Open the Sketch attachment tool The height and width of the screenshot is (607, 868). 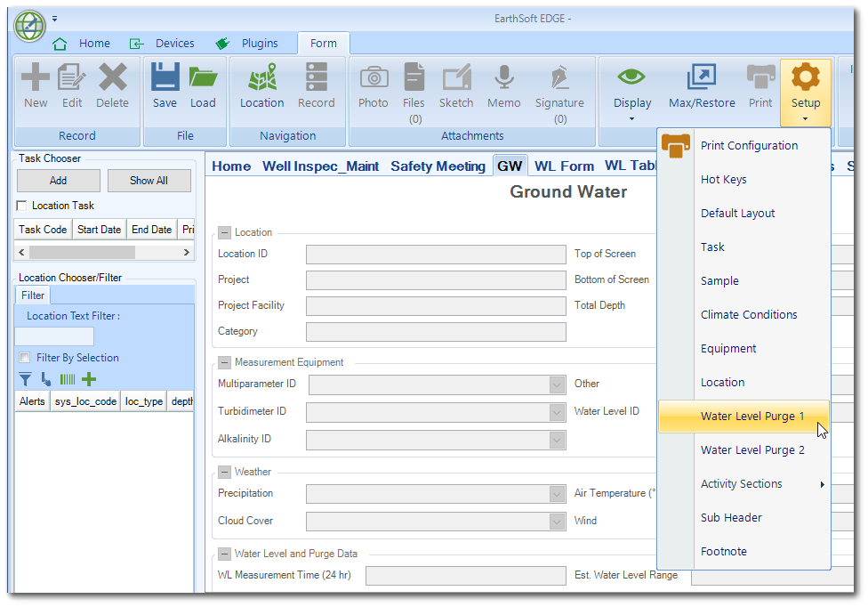[x=456, y=85]
